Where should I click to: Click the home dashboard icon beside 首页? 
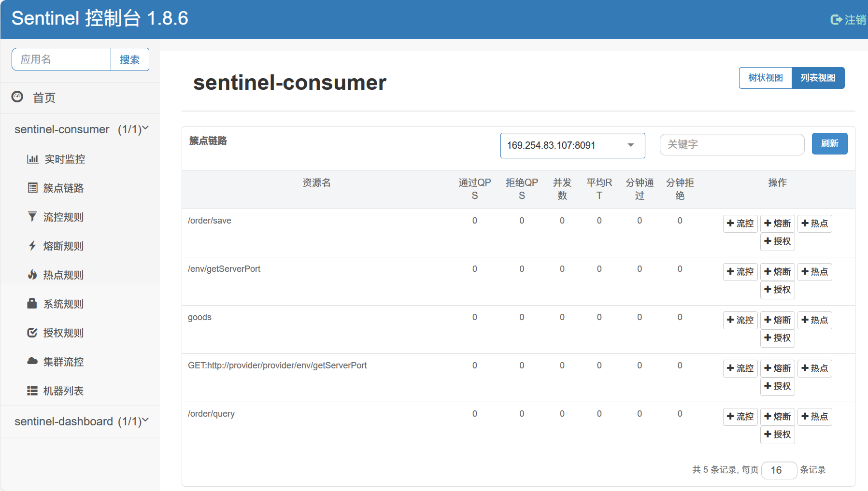17,97
